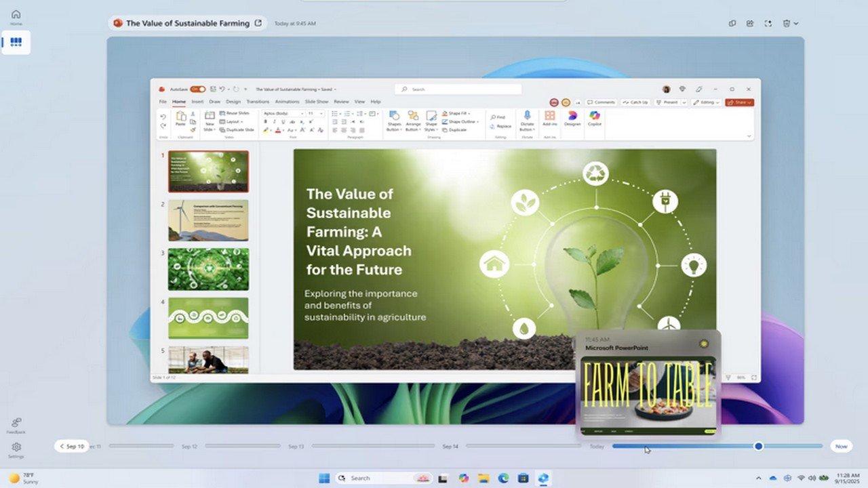Click the Dictate microphone icon

527,118
